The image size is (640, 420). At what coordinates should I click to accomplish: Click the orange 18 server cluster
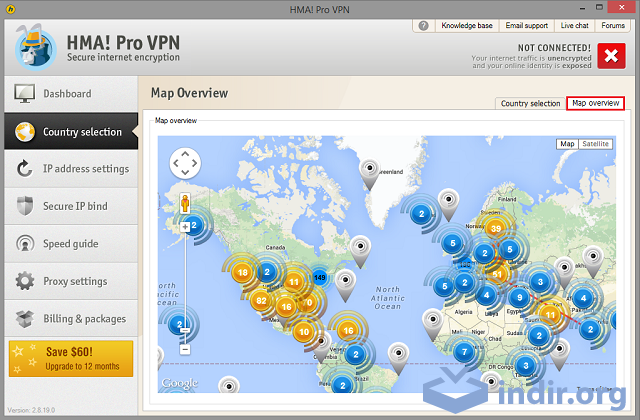pyautogui.click(x=242, y=272)
